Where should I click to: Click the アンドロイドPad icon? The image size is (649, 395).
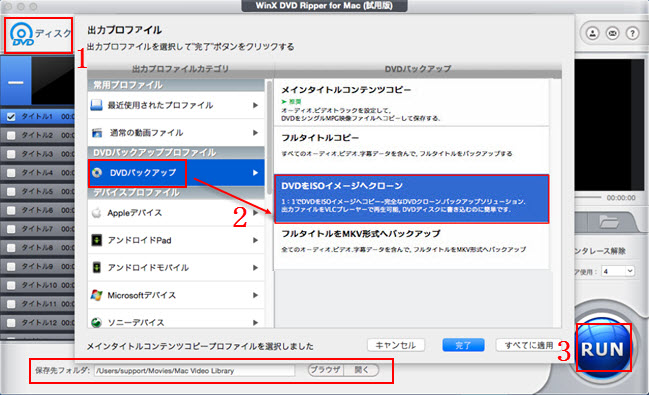(x=96, y=240)
